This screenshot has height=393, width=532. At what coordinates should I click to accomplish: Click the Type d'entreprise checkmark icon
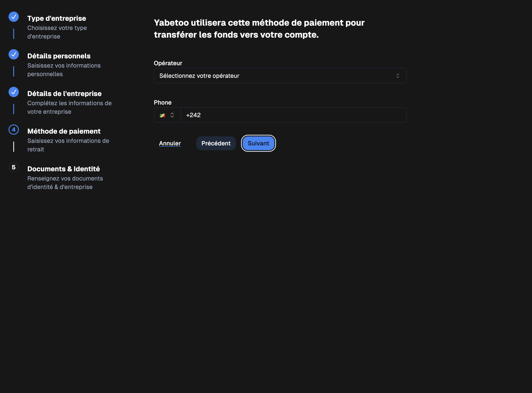click(13, 17)
